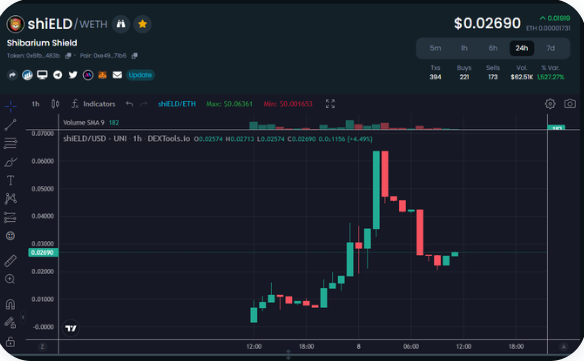The height and width of the screenshot is (361, 584).
Task: Toggle the favorite star for shiELD
Action: [142, 24]
